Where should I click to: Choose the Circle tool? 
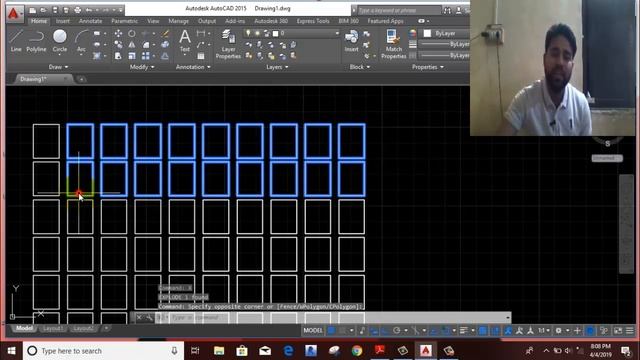(x=60, y=41)
